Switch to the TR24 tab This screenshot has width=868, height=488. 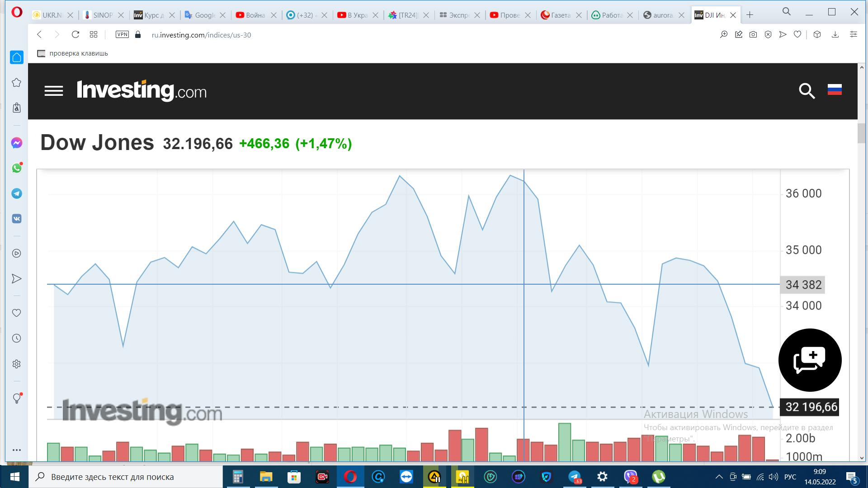coord(409,15)
